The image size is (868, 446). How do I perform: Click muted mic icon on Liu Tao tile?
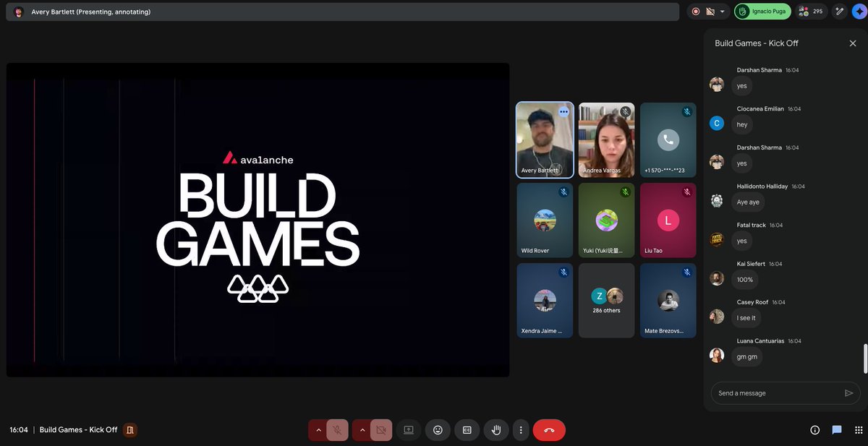[x=687, y=192]
